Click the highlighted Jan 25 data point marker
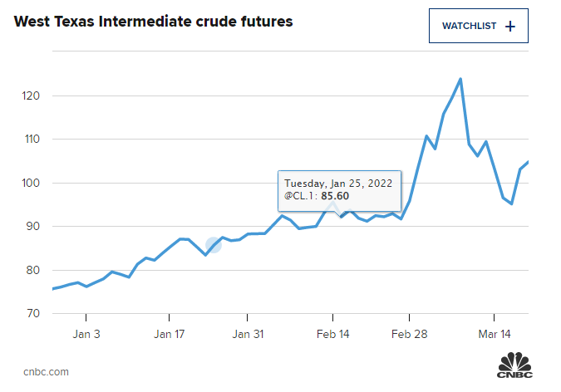Screen dimensions: 561x392 [214, 245]
